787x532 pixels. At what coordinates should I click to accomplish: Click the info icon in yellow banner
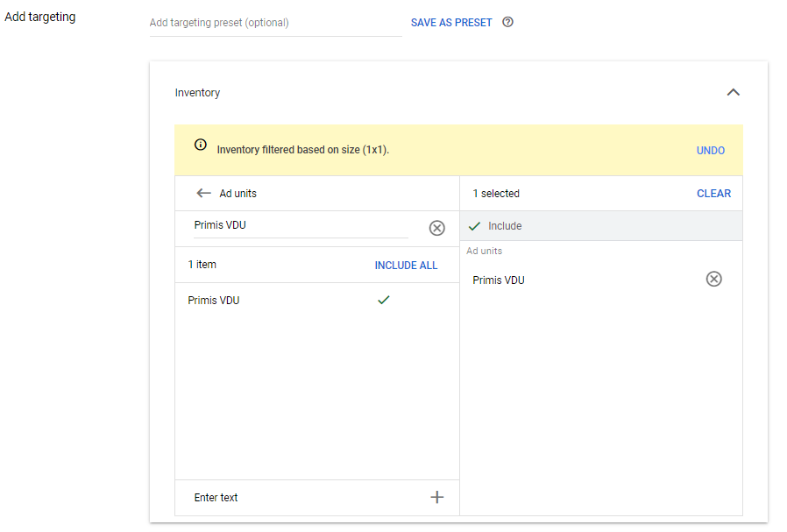coord(201,145)
